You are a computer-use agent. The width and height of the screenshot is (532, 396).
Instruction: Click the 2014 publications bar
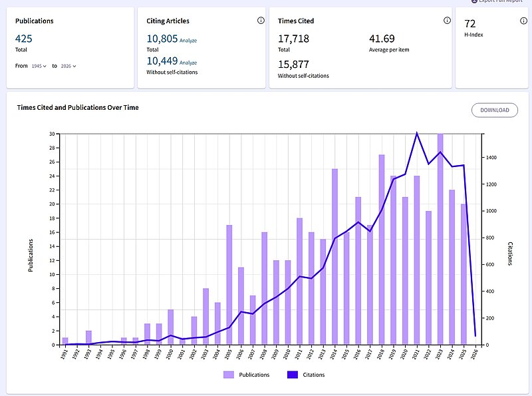[x=334, y=256]
